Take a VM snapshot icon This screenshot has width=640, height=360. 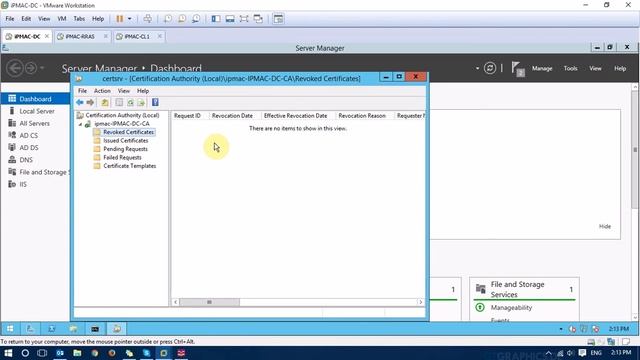[168, 19]
